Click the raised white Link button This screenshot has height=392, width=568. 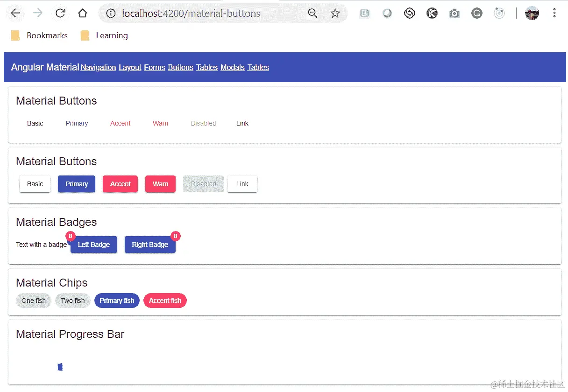[242, 184]
